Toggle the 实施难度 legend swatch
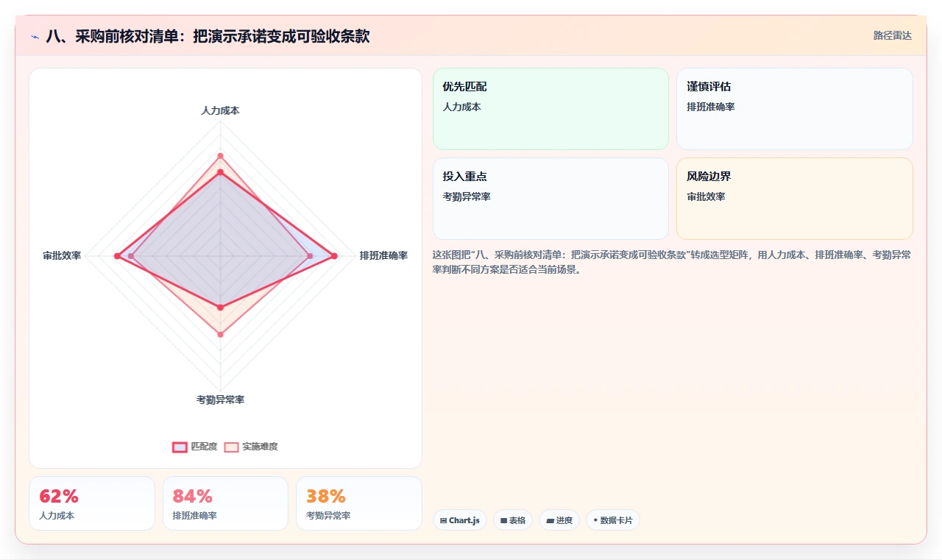This screenshot has width=942, height=560. 231,447
